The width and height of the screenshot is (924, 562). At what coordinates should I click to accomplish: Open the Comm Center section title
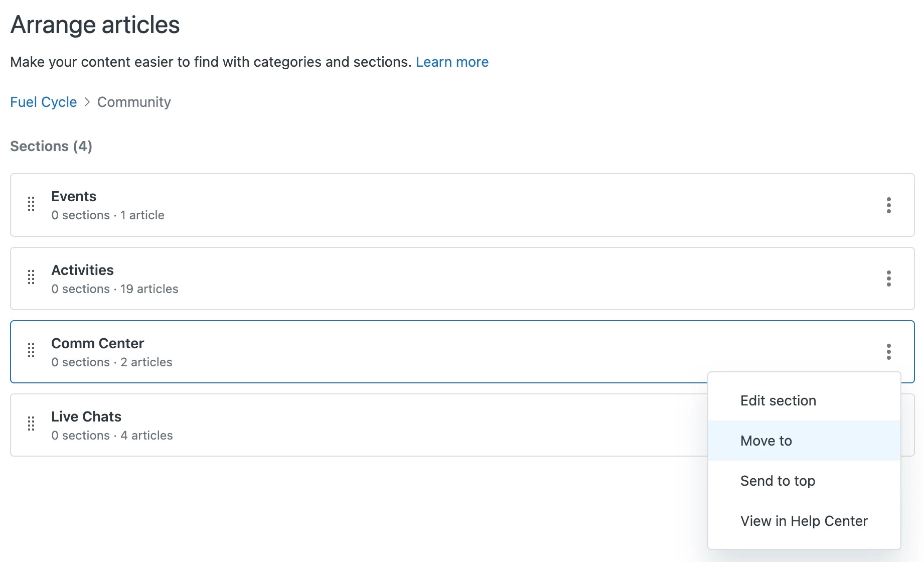pos(98,343)
